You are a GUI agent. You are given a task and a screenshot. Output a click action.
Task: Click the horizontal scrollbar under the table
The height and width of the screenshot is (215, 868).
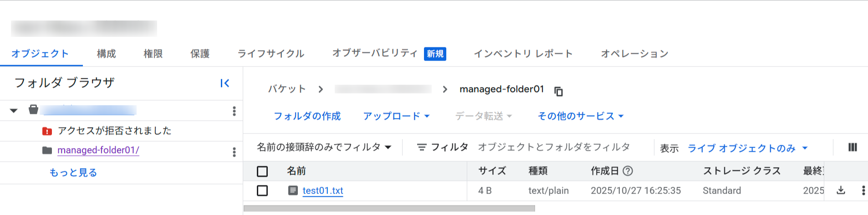point(389,209)
